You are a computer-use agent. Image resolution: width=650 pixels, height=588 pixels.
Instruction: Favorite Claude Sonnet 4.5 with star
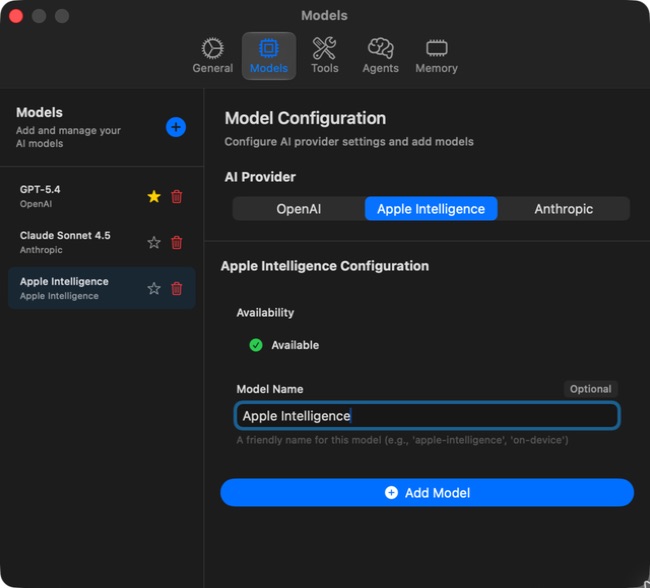[x=154, y=242]
